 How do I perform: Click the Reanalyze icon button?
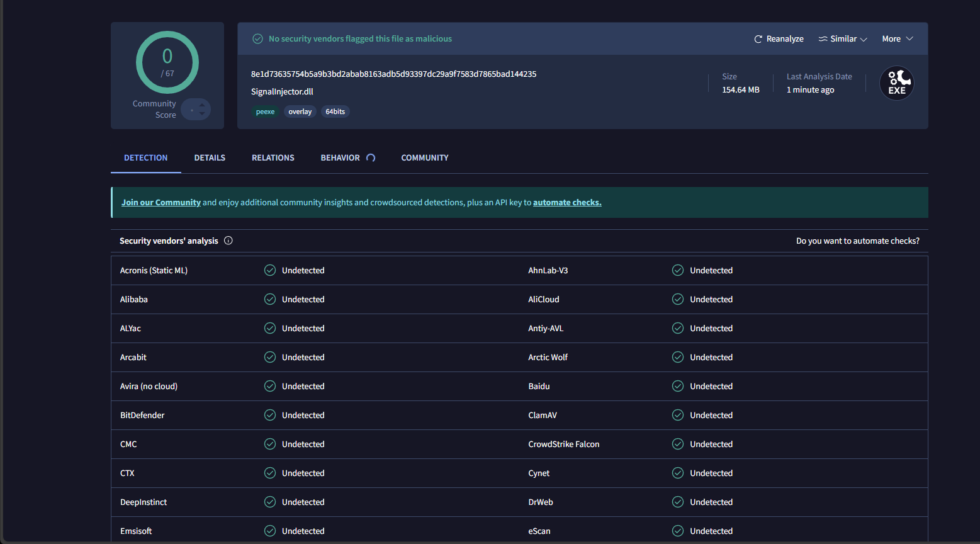pyautogui.click(x=758, y=38)
